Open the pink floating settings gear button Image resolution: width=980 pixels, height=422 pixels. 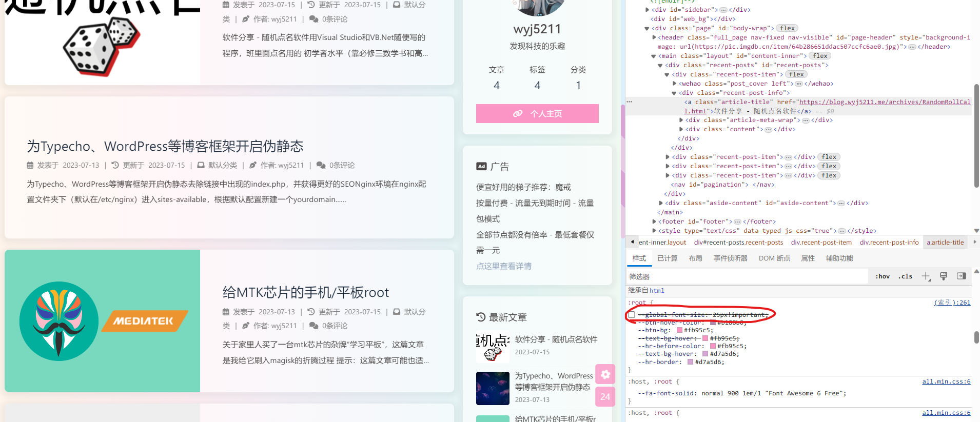point(605,374)
